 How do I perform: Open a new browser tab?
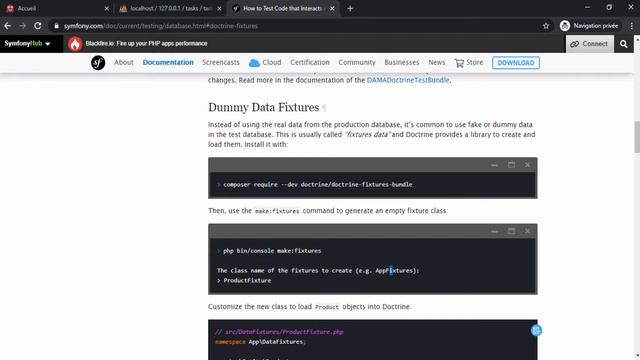(350, 8)
